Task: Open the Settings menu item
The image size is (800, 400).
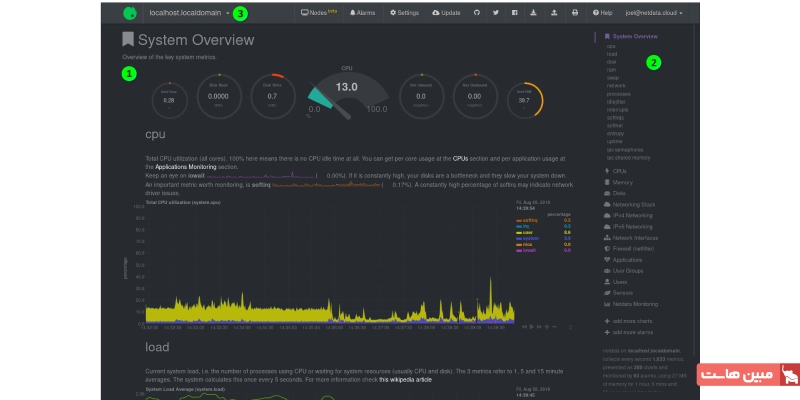Action: click(x=403, y=13)
